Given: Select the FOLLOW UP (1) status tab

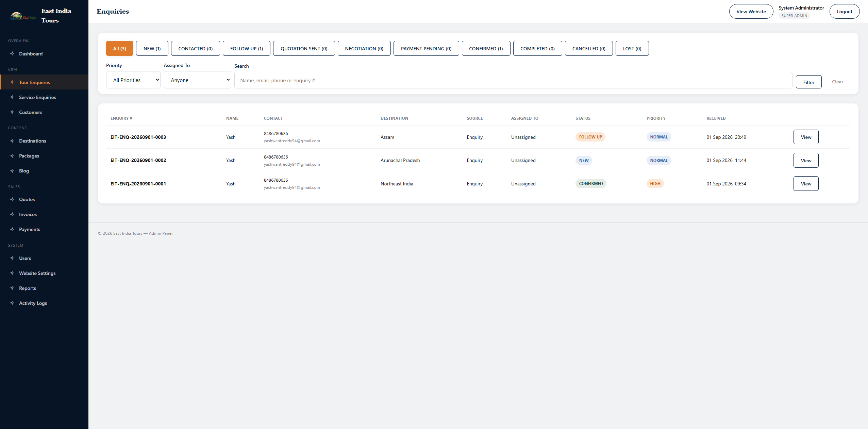Looking at the screenshot, I should click(x=247, y=48).
